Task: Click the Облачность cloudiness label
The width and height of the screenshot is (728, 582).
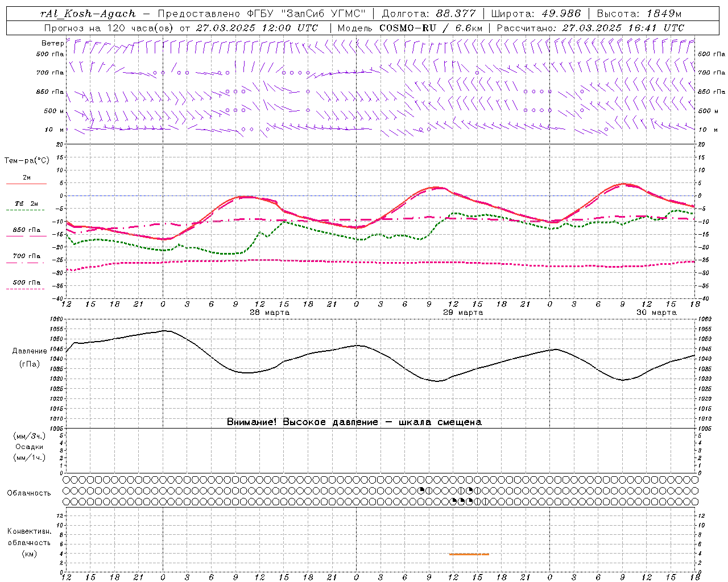Action: point(29,493)
